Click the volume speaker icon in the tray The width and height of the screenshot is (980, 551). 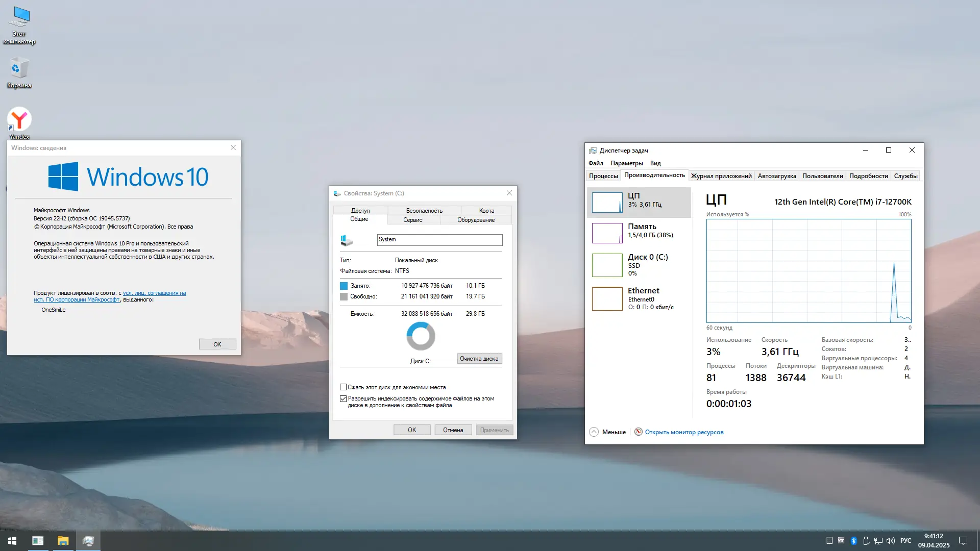coord(891,541)
